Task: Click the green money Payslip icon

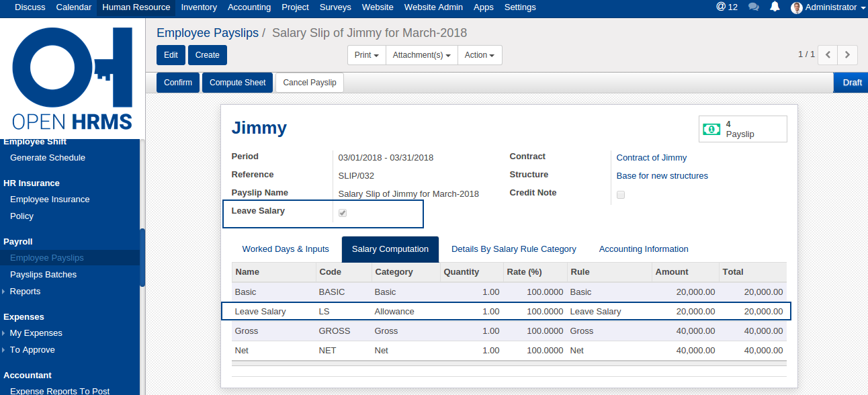Action: click(x=711, y=129)
